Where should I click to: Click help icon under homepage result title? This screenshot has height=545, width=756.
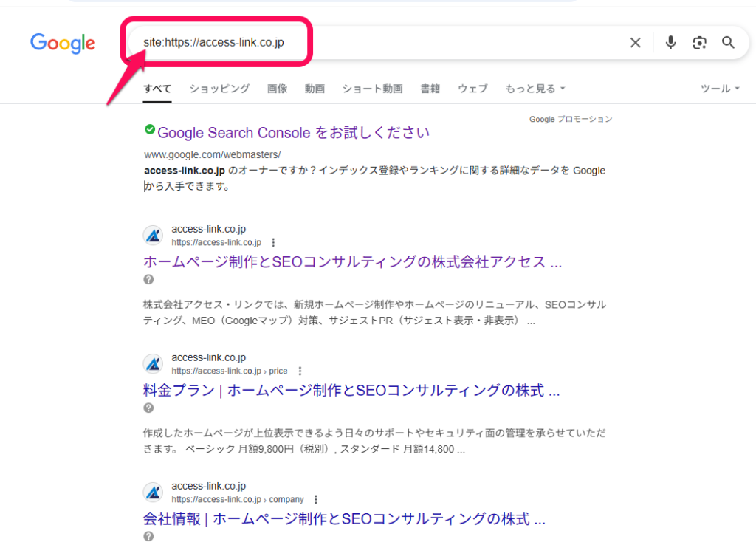point(148,279)
